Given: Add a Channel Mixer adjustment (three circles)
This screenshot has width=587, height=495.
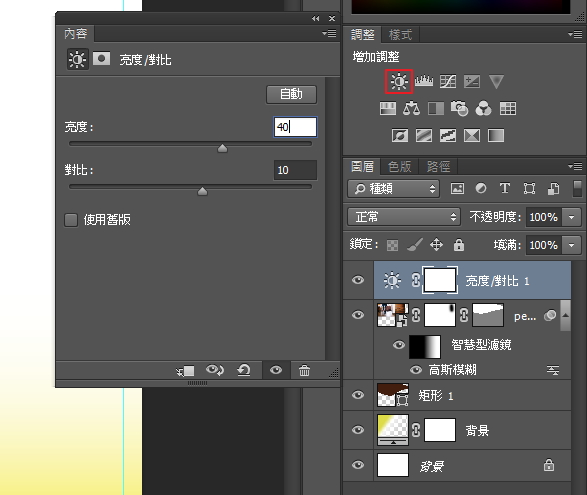Looking at the screenshot, I should point(483,109).
